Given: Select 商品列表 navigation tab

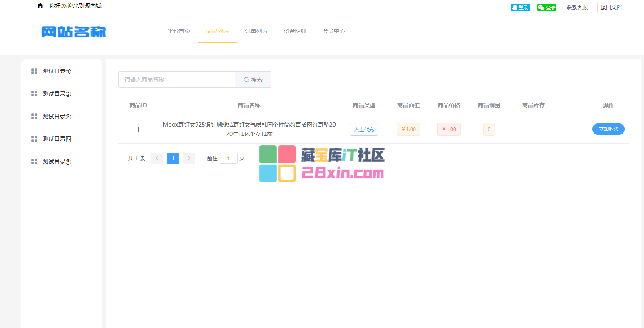Looking at the screenshot, I should tap(217, 31).
